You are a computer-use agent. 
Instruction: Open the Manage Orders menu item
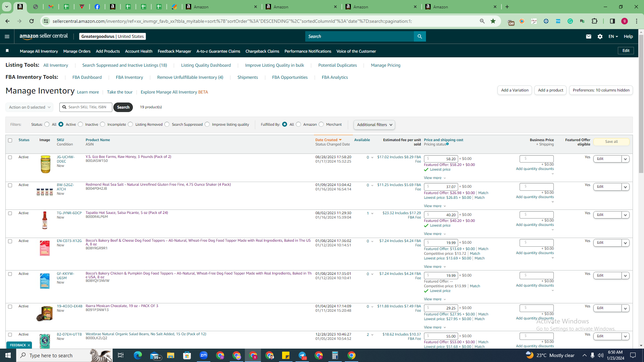coord(77,51)
